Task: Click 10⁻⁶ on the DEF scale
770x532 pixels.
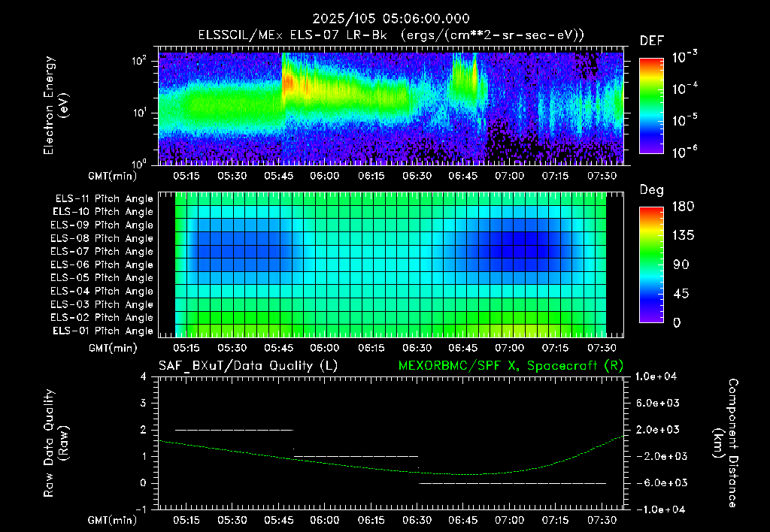Action: (x=684, y=152)
